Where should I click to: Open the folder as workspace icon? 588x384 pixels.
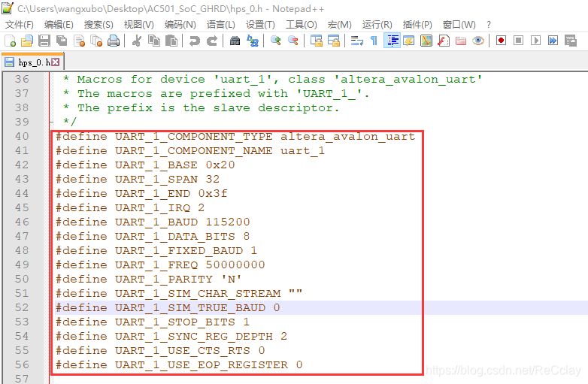461,41
